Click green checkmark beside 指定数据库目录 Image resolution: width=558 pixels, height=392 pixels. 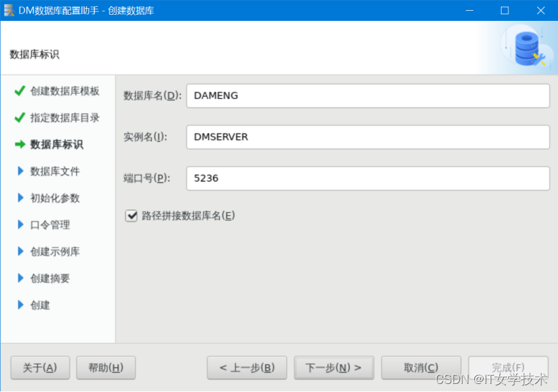(x=20, y=118)
